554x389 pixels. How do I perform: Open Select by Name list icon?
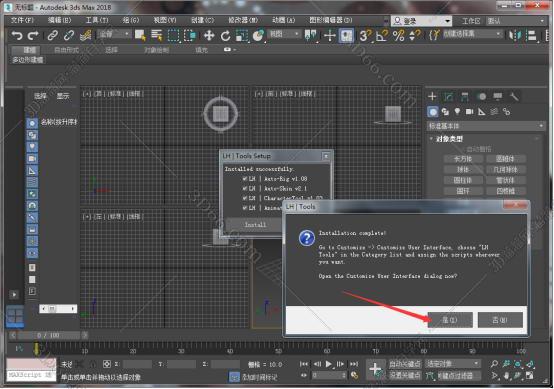tap(156, 35)
